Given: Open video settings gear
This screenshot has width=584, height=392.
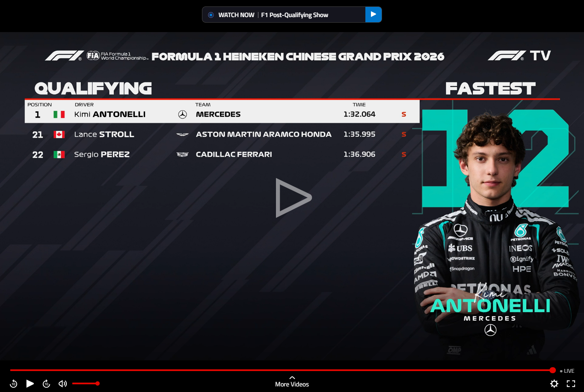Looking at the screenshot, I should tap(554, 383).
